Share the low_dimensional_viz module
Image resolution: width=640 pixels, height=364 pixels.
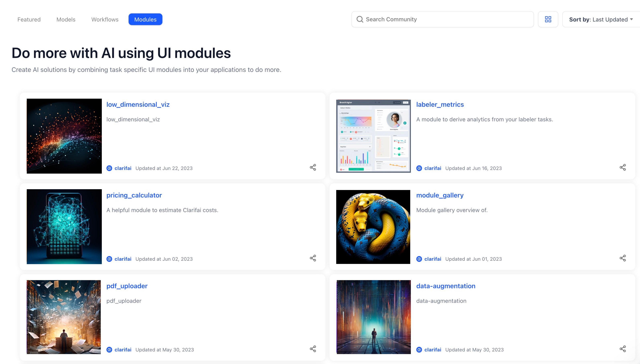[313, 167]
